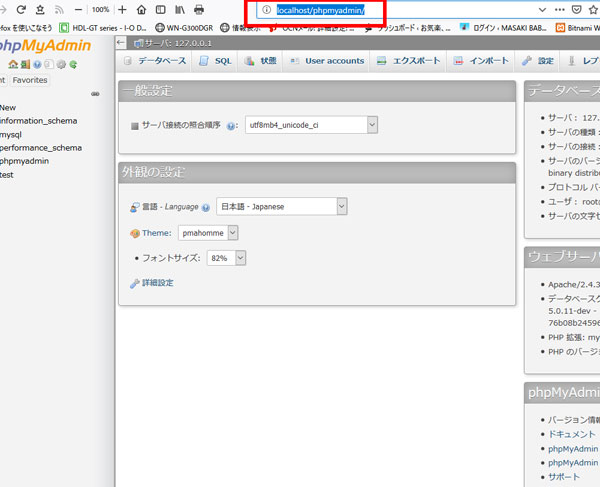Open the SQL tab
Viewport: 600px width, 487px height.
pyautogui.click(x=216, y=61)
